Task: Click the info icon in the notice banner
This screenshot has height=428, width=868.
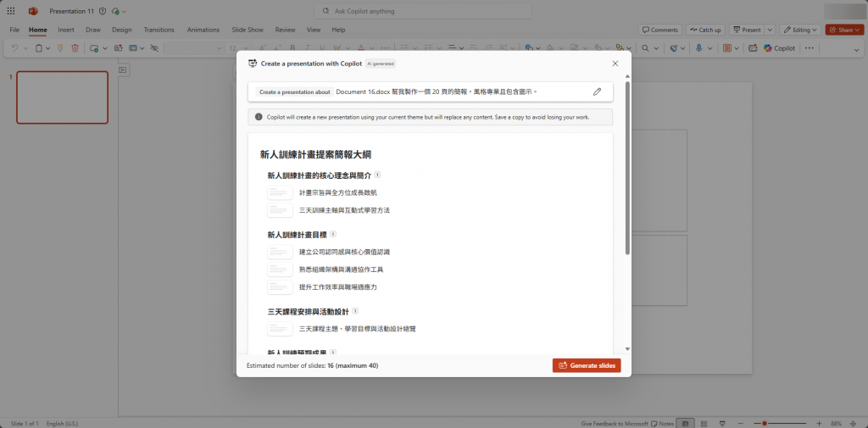Action: tap(259, 117)
